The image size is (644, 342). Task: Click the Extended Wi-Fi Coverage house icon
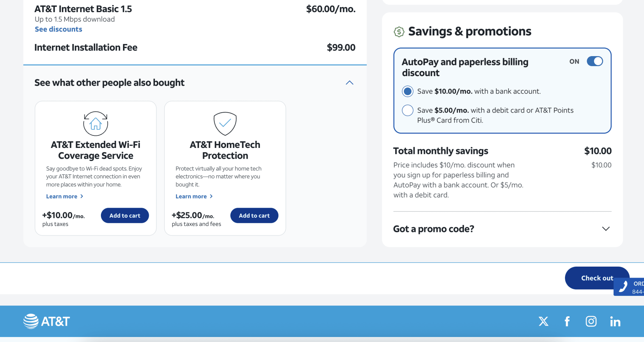95,123
